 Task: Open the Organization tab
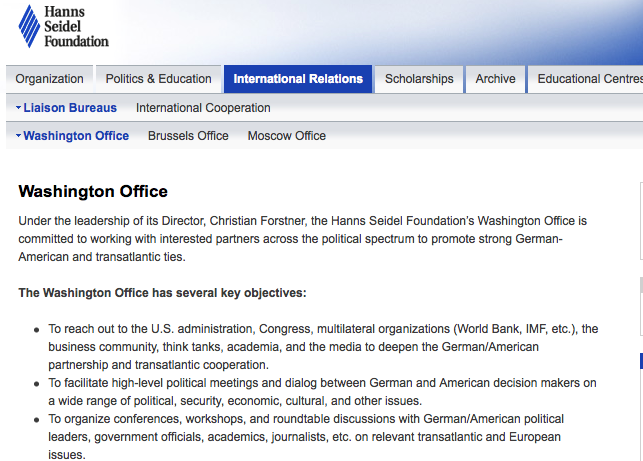50,79
